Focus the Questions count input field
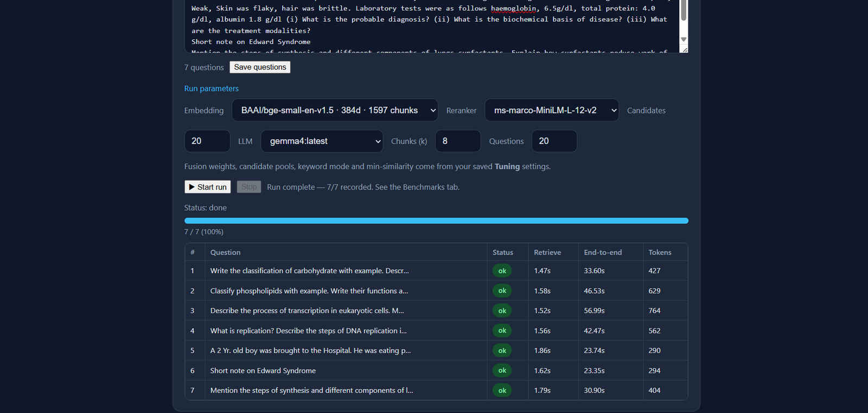Viewport: 868px width, 413px height. point(554,141)
